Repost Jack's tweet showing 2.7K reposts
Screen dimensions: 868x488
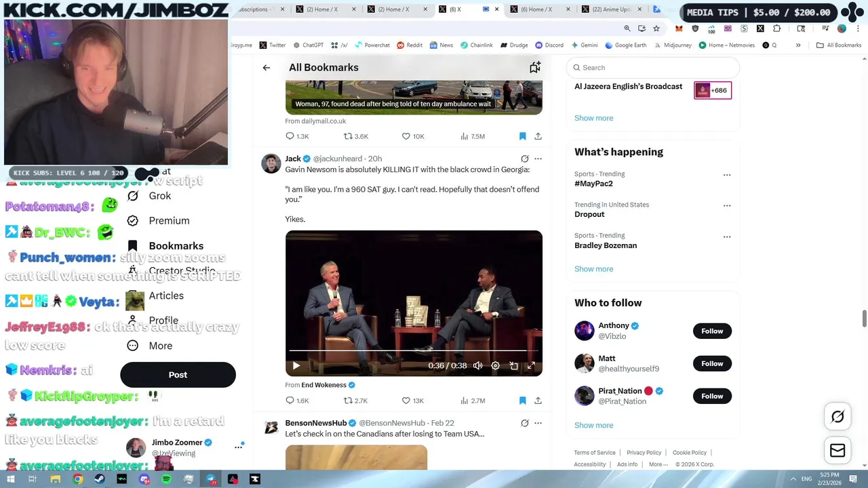[x=356, y=401]
